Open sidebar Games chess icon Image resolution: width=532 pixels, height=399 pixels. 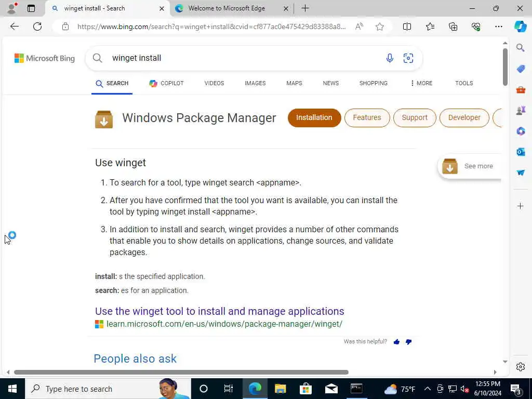pos(521,110)
